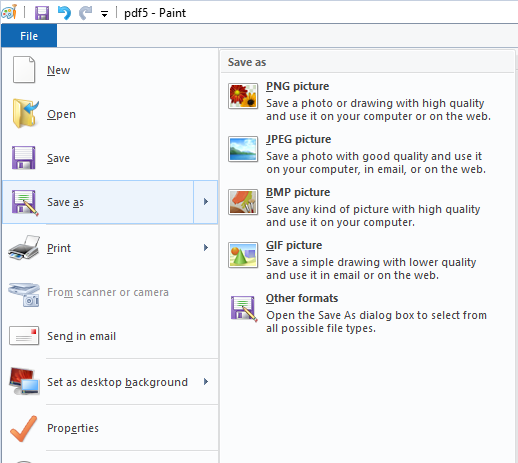518x463 pixels.
Task: Choose Properties from the File menu
Action: (x=110, y=428)
